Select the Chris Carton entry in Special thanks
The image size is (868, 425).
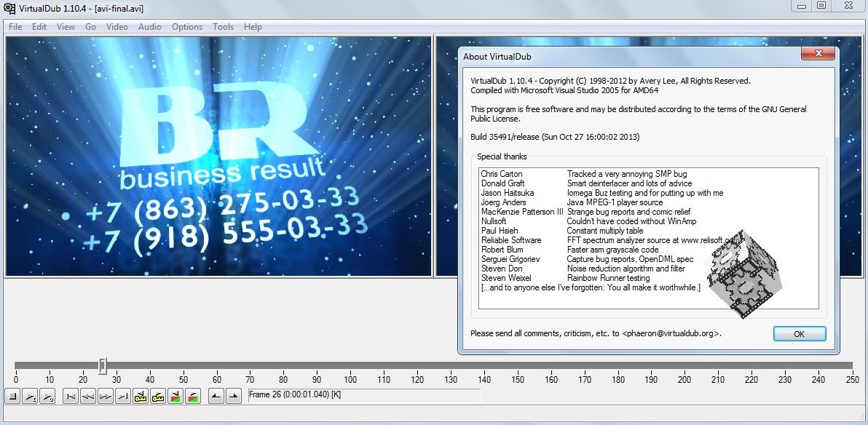coord(502,174)
